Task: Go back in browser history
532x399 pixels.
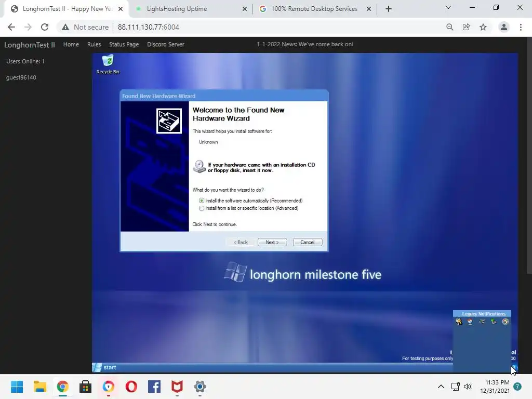Action: coord(11,27)
